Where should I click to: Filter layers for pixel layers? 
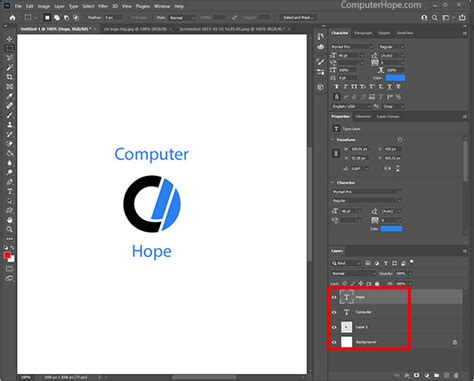368,263
